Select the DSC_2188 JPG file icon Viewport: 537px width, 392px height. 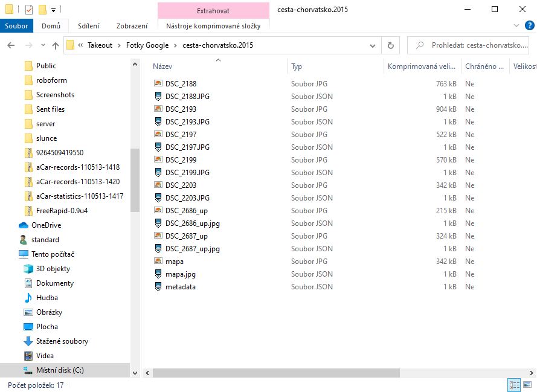pos(158,84)
